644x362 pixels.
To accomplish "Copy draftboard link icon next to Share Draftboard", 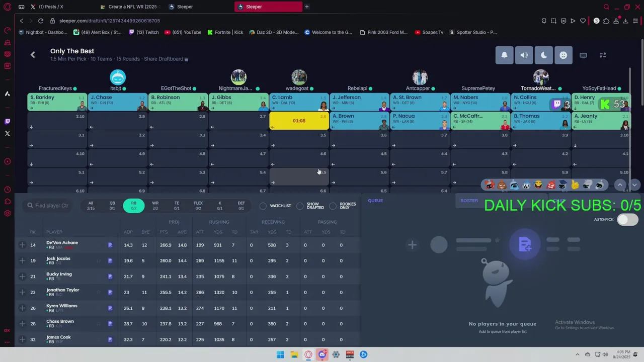I will [186, 59].
